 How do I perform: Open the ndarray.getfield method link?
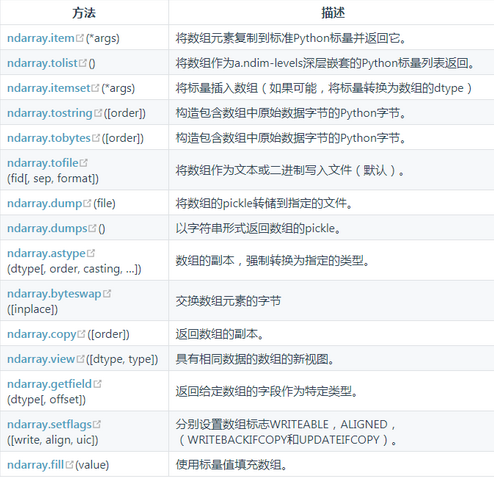(49, 384)
